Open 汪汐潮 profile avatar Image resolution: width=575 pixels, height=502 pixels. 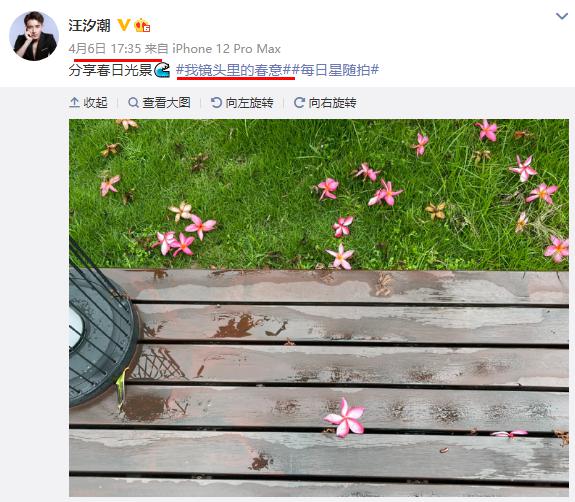pos(34,36)
